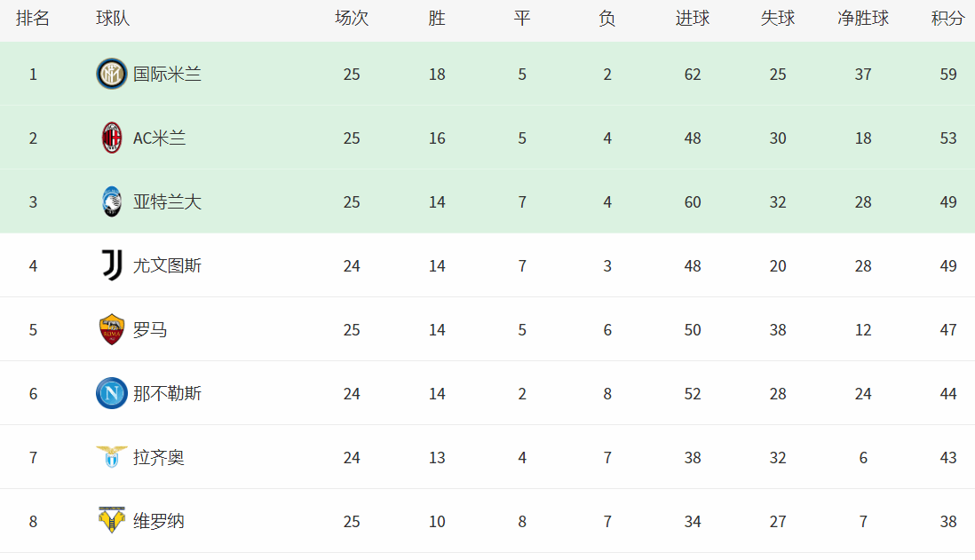Click the 排名 column header

[x=33, y=19]
